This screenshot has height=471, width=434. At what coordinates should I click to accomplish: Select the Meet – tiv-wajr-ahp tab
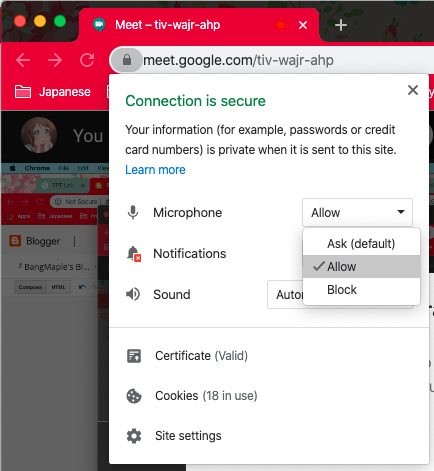pos(199,25)
